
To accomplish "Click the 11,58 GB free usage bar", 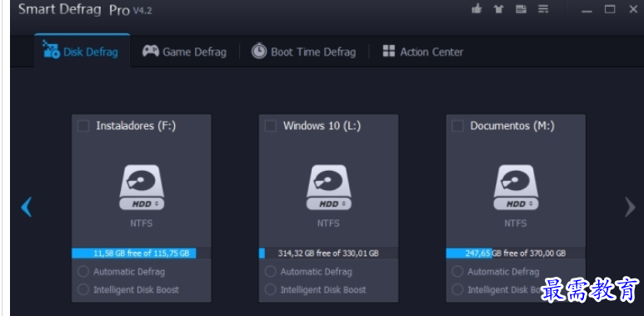I will [x=142, y=253].
